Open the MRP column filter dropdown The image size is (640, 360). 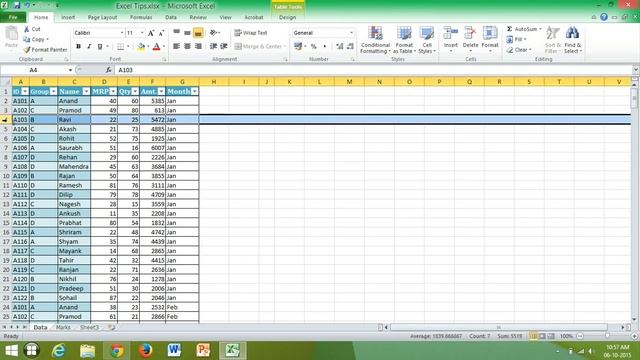113,91
